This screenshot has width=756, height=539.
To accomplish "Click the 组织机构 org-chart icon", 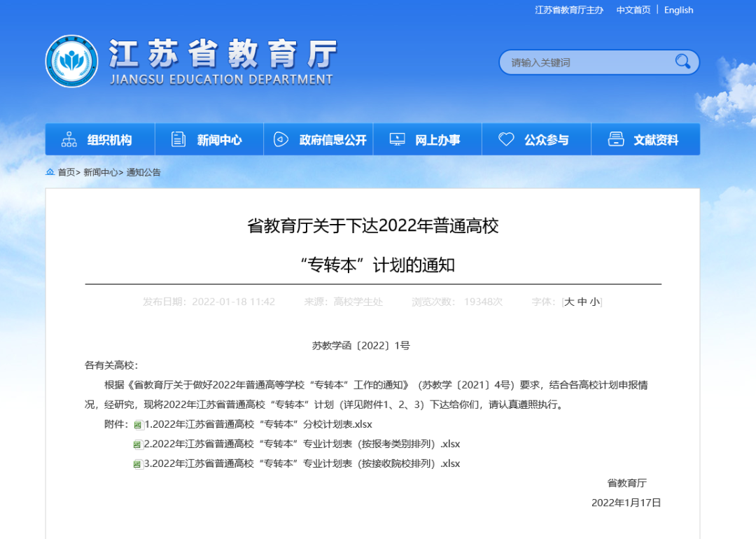I will (69, 139).
